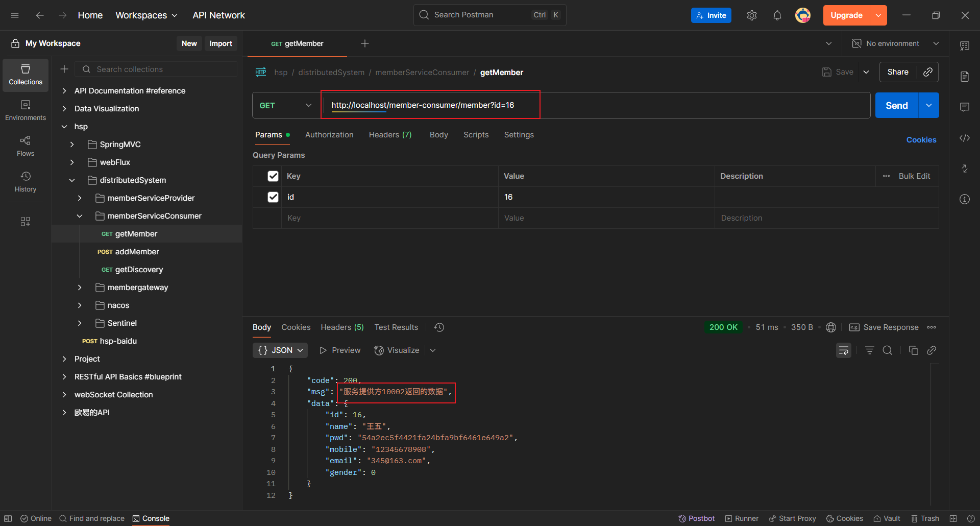This screenshot has height=526, width=980.
Task: Open request info icon in right sidebar
Action: tap(964, 199)
